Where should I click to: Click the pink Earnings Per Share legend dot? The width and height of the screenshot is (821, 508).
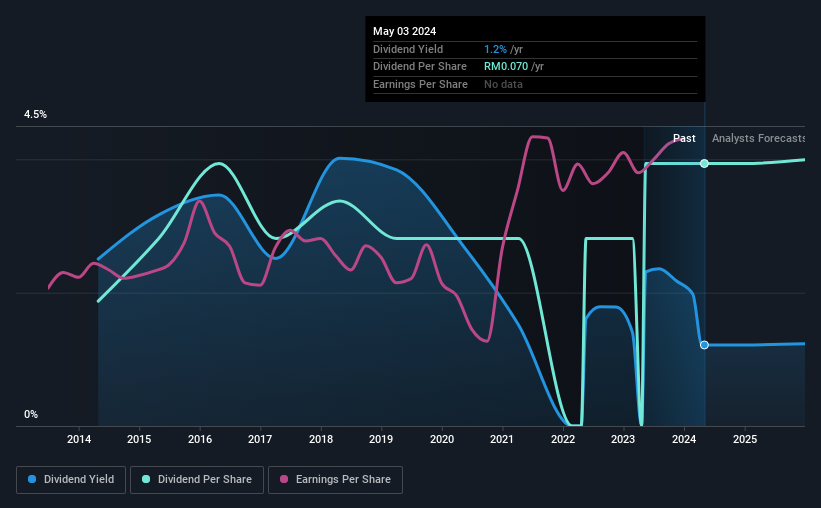coord(284,479)
